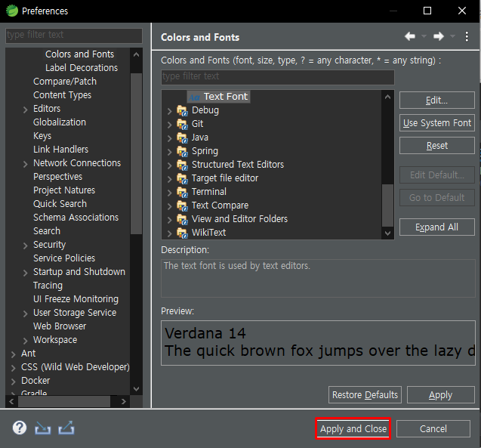Click preference tree horizontal scroll-left arrow

(11, 401)
